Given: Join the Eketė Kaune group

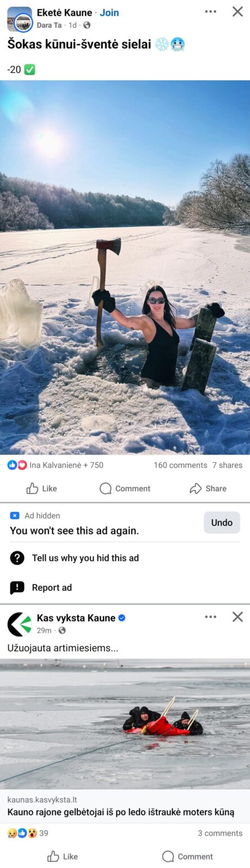Looking at the screenshot, I should 109,12.
